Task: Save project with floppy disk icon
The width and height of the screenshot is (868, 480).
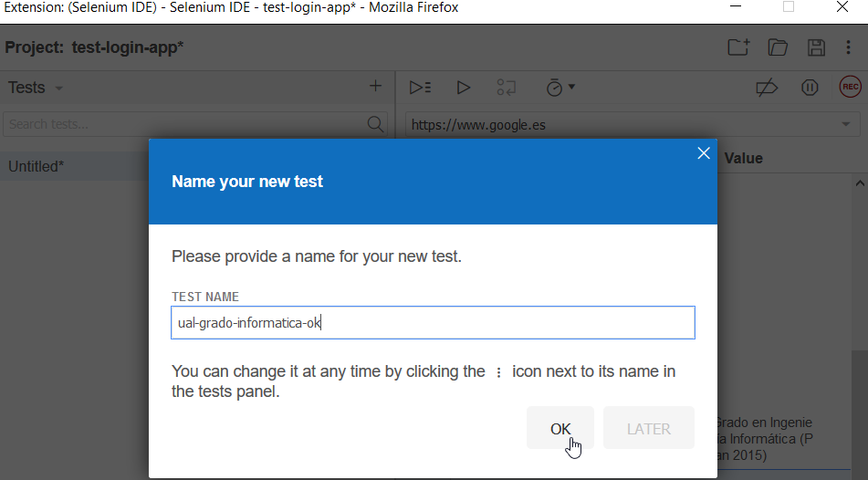Action: (x=817, y=47)
